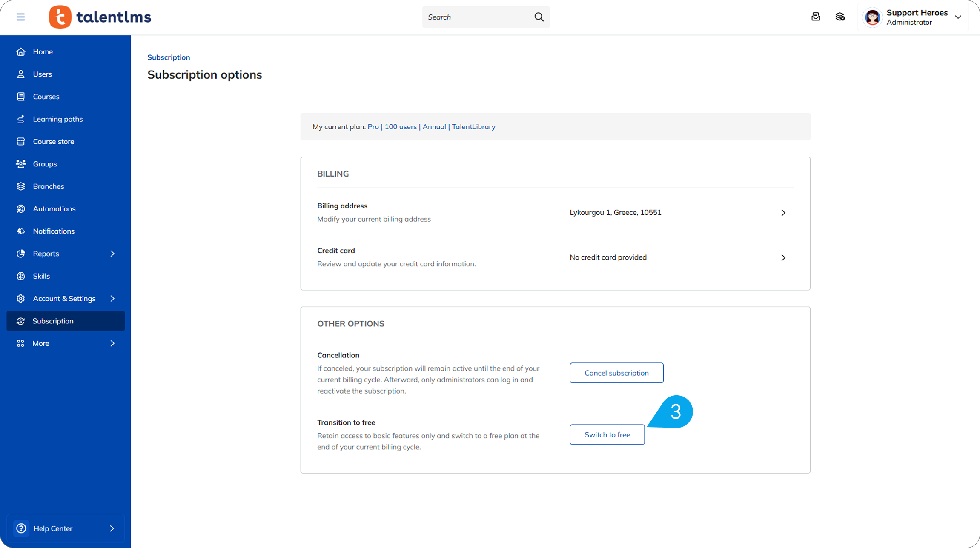Click the Cancel subscription button
The height and width of the screenshot is (548, 980).
pos(616,373)
